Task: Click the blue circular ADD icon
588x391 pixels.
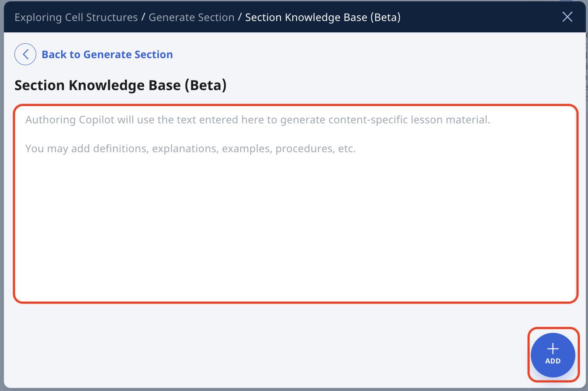Action: [553, 355]
